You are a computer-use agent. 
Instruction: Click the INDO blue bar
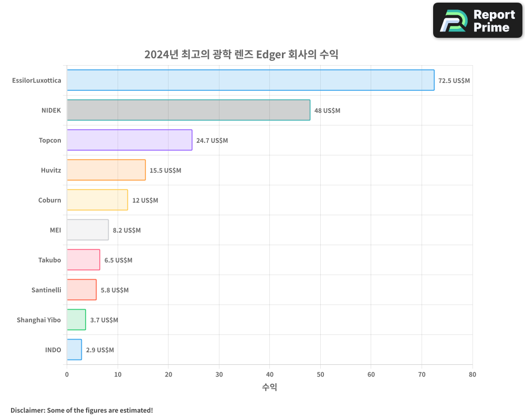[73, 350]
